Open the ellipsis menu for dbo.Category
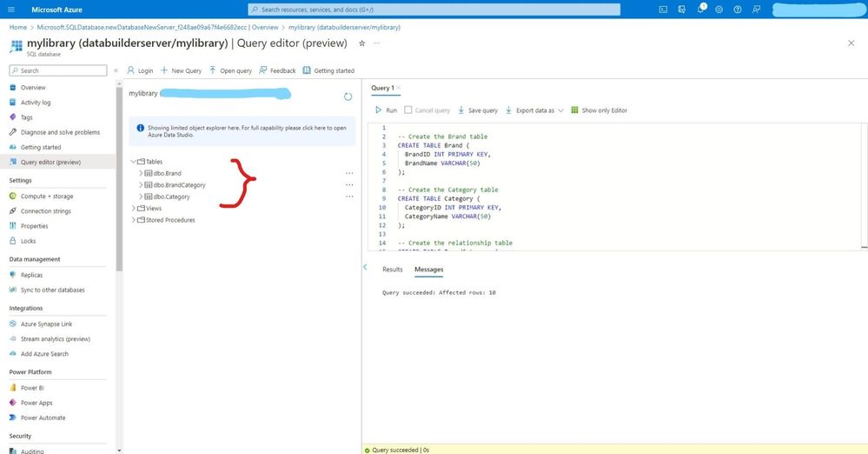The height and width of the screenshot is (454, 868). [349, 197]
